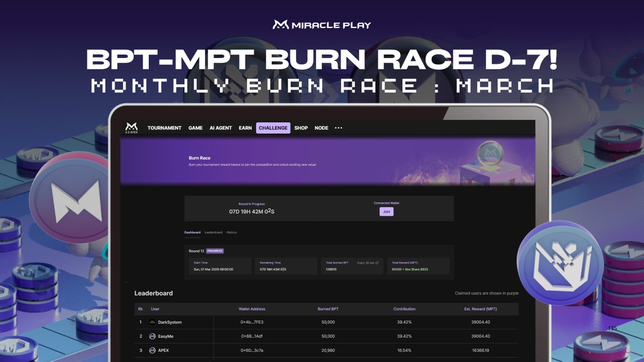Click the Burn Race banner title

pyautogui.click(x=200, y=158)
